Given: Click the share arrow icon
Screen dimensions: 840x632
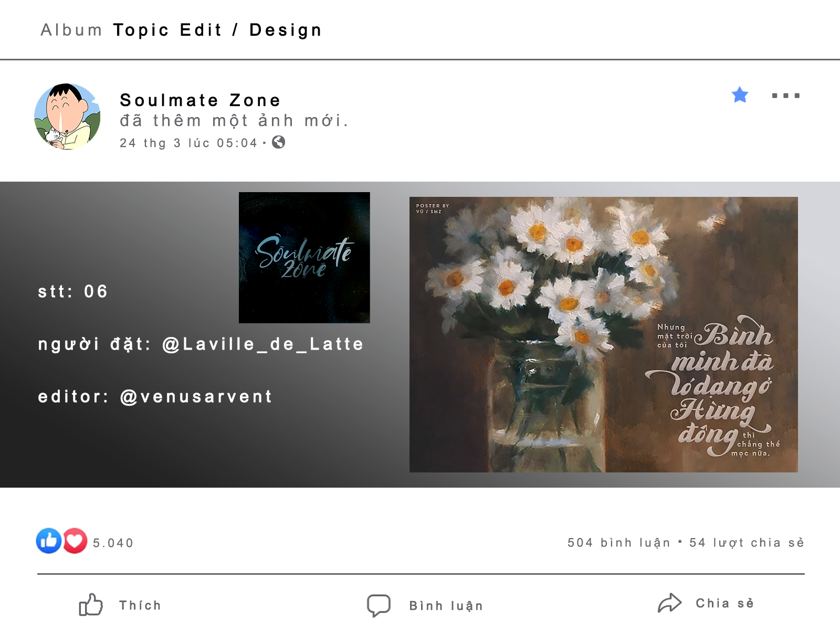Looking at the screenshot, I should click(670, 603).
